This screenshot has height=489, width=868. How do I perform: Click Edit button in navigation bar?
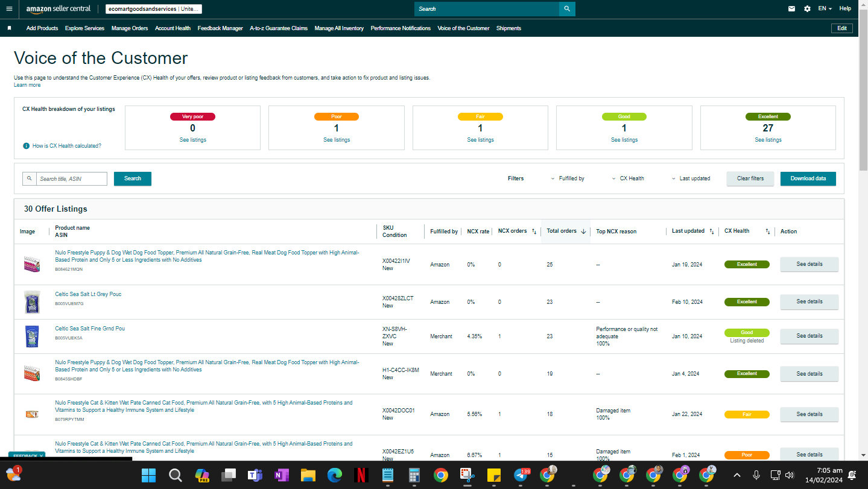(x=842, y=28)
